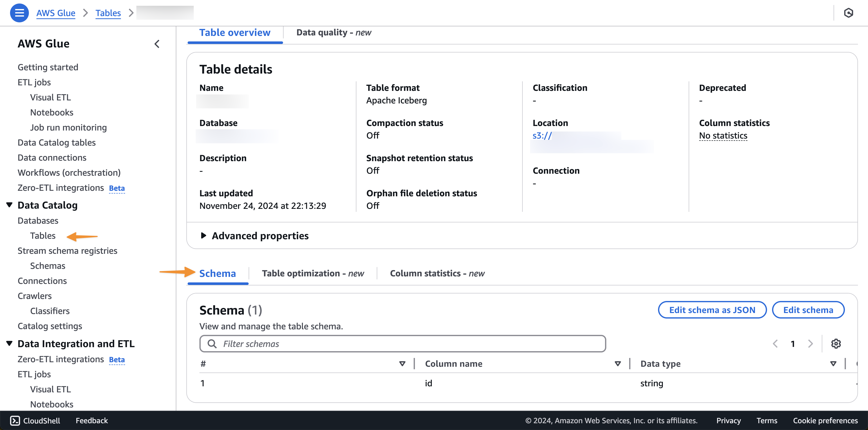This screenshot has height=430, width=868.
Task: Go to previous schema page arrow
Action: point(775,343)
